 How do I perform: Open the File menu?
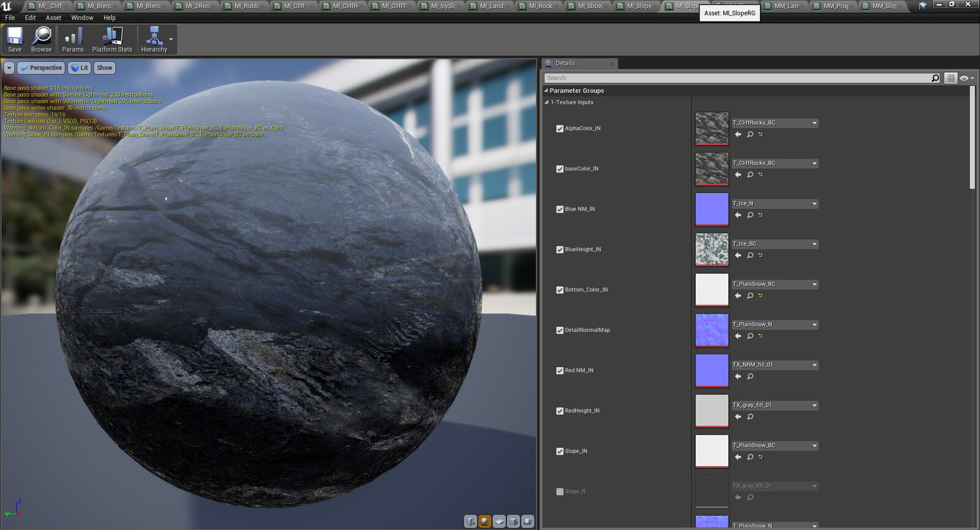pyautogui.click(x=10, y=18)
